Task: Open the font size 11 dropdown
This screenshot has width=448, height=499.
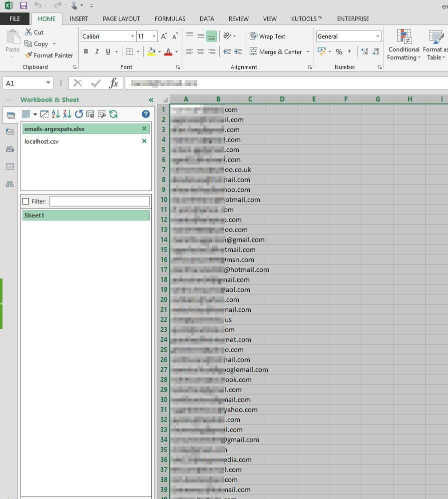Action: pos(154,36)
